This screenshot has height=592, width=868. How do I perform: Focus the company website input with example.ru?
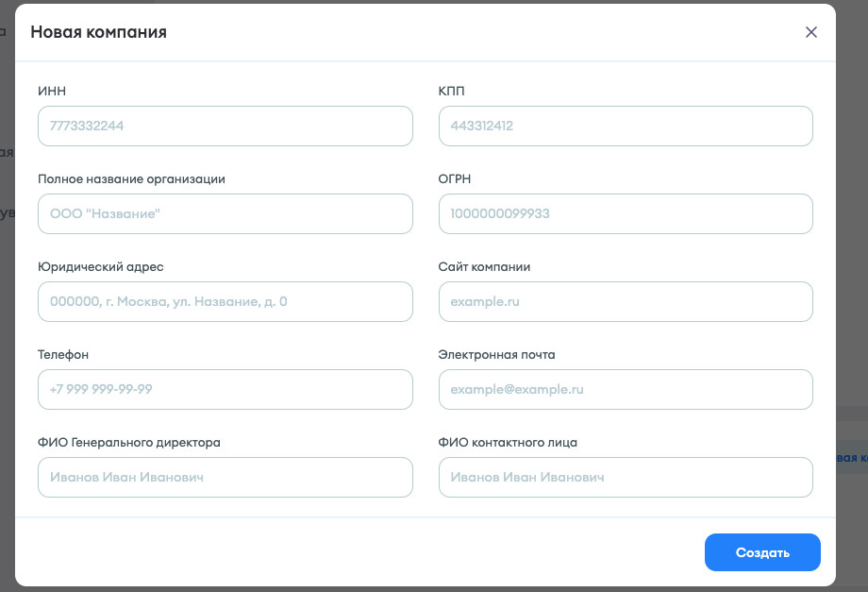pos(626,302)
